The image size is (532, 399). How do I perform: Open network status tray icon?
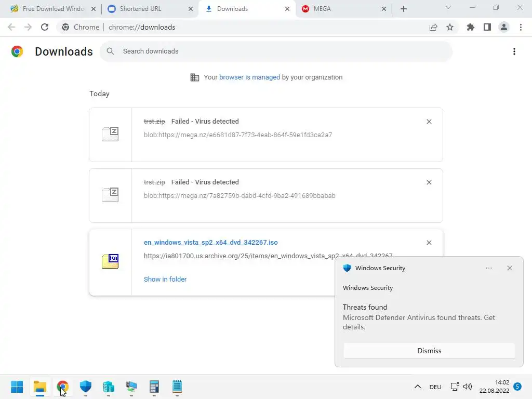pyautogui.click(x=455, y=387)
